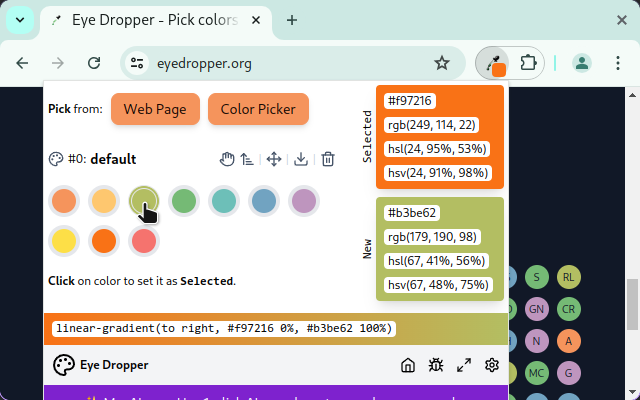Open settings with the gear icon
This screenshot has width=640, height=400.
point(492,365)
